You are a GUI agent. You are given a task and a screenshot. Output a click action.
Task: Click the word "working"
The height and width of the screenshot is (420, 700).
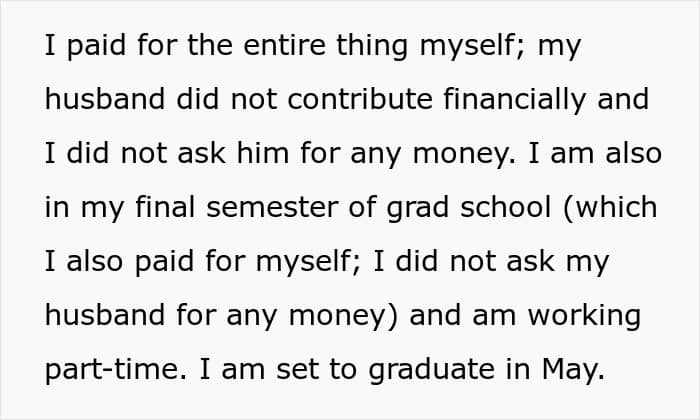584,316
